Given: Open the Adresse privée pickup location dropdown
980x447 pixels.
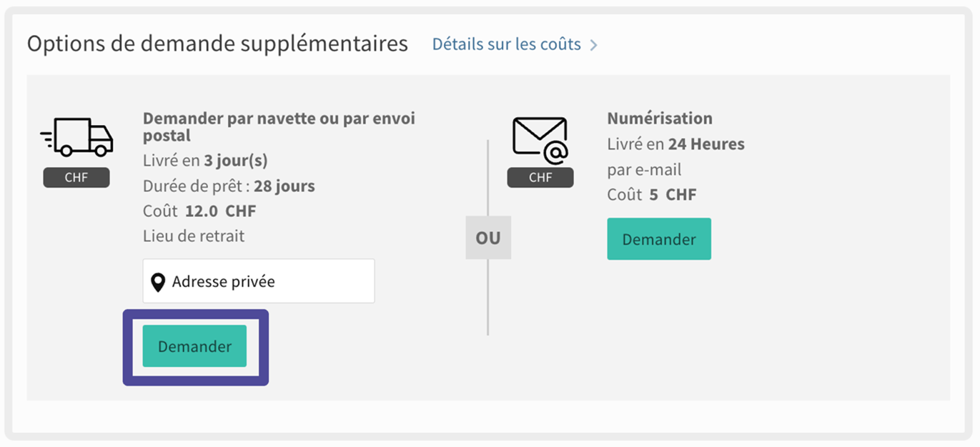Looking at the screenshot, I should (259, 281).
